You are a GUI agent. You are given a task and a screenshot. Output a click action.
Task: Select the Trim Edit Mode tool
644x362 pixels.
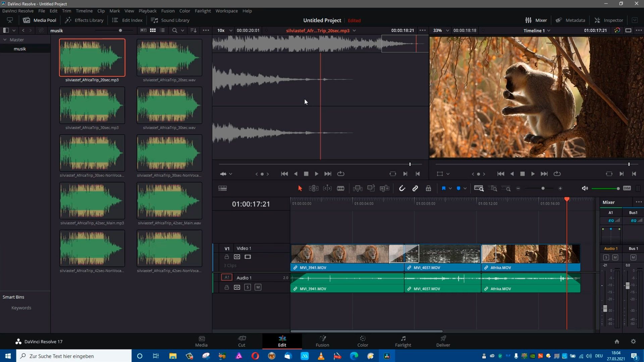point(314,188)
